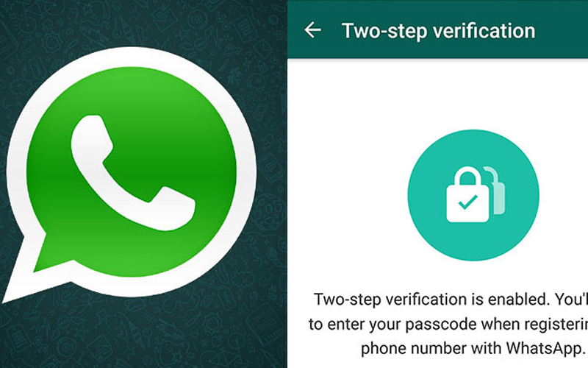Click the "phone number with WhatsApp" line
588x368 pixels.
473,348
